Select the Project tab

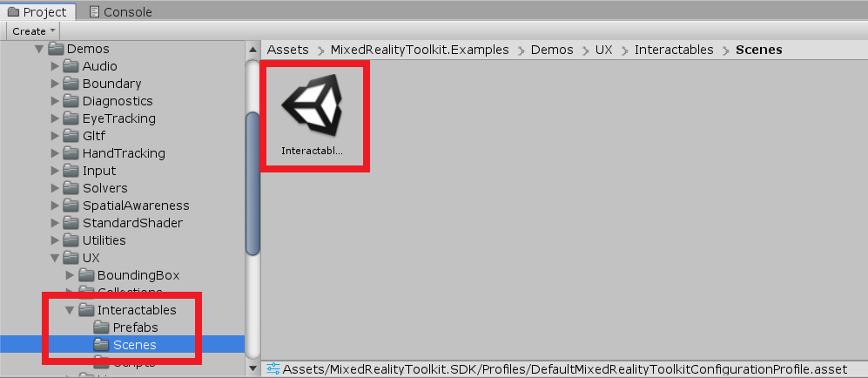[37, 11]
